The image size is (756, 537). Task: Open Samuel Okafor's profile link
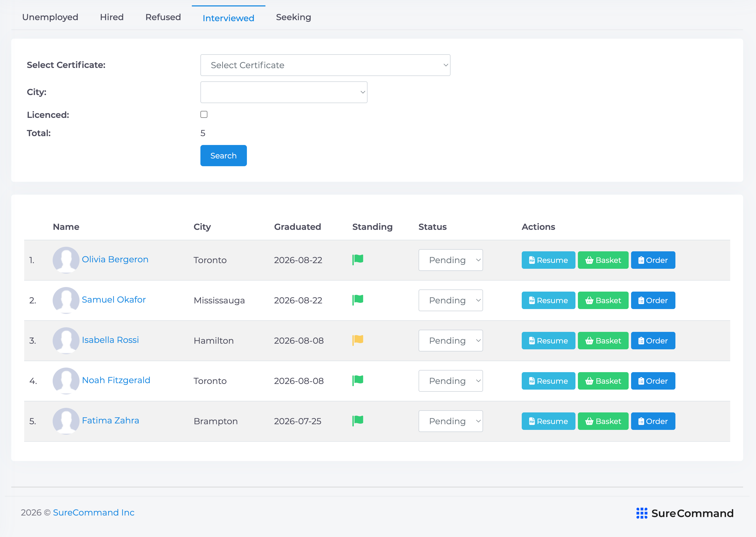(x=113, y=300)
